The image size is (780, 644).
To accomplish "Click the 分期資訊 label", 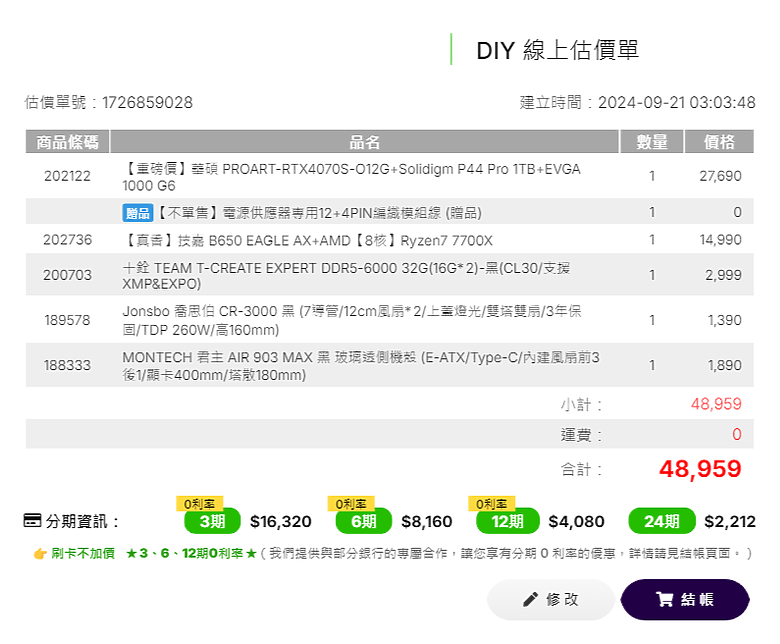I will pyautogui.click(x=82, y=522).
